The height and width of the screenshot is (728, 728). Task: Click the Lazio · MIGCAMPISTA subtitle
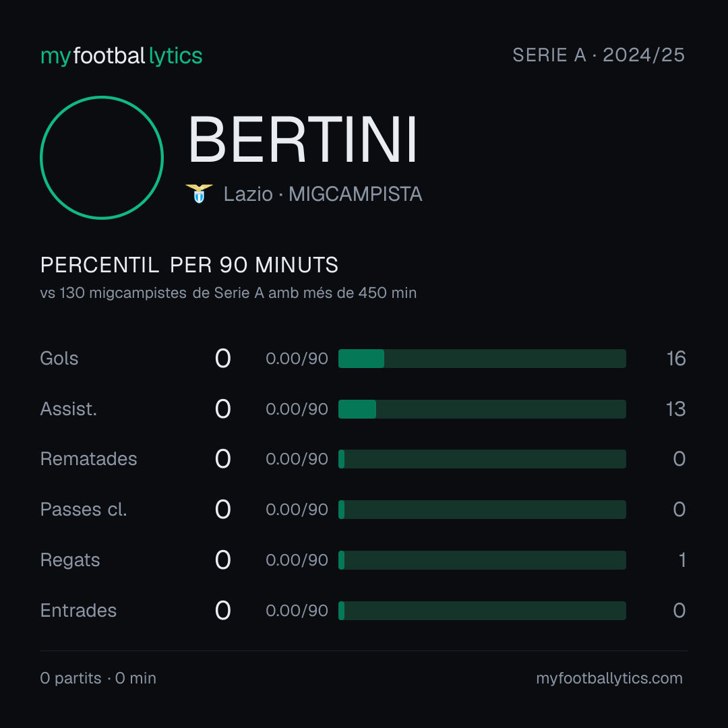pyautogui.click(x=323, y=194)
